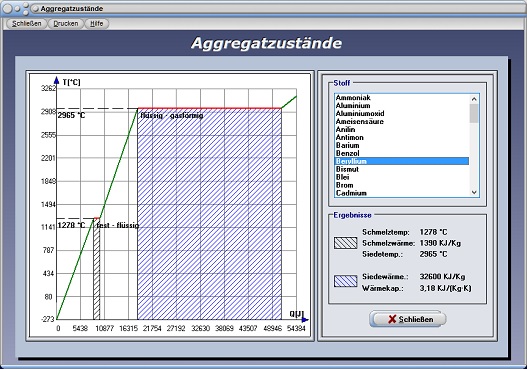Click the Schließen toolbar button
The height and width of the screenshot is (369, 527).
[x=27, y=24]
